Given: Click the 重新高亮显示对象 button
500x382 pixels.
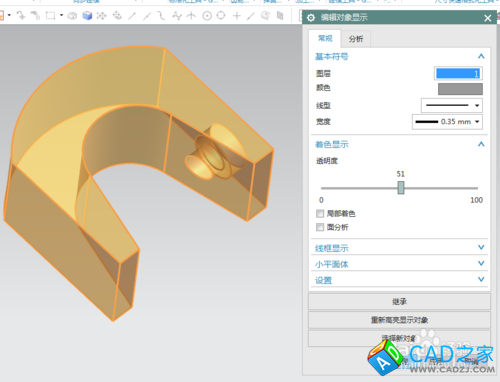Looking at the screenshot, I should click(399, 320).
